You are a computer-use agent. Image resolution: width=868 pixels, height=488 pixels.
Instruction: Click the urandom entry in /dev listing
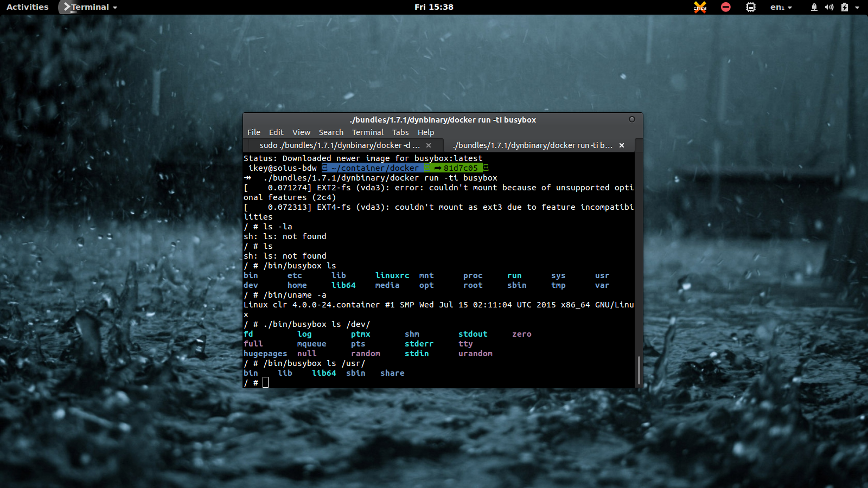[475, 354]
